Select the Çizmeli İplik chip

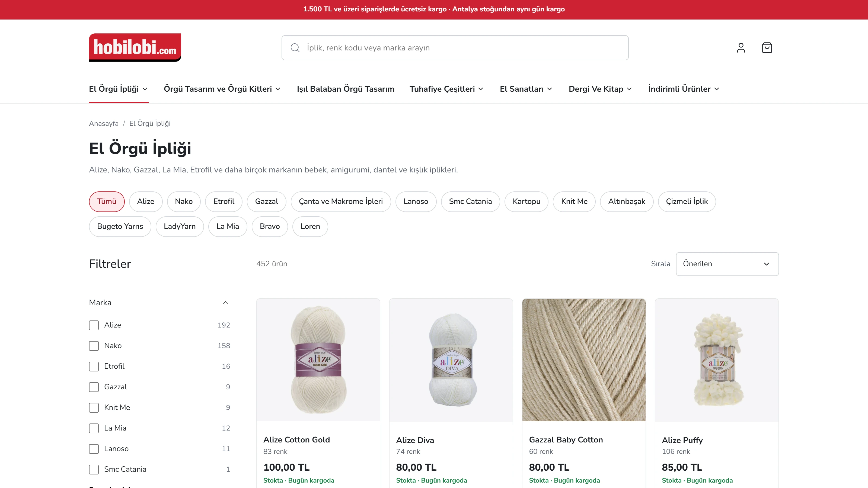[687, 201]
